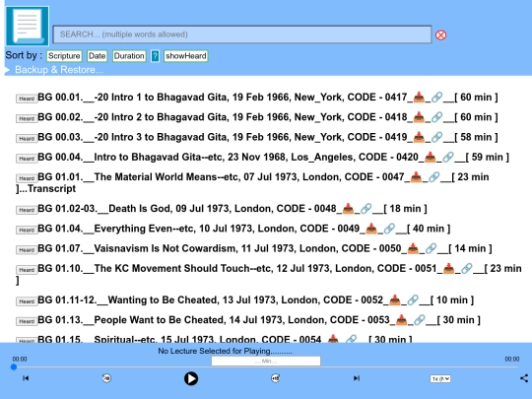532x399 pixels.
Task: Download BG 01.10 KC Movement lecture
Action: tap(448, 268)
